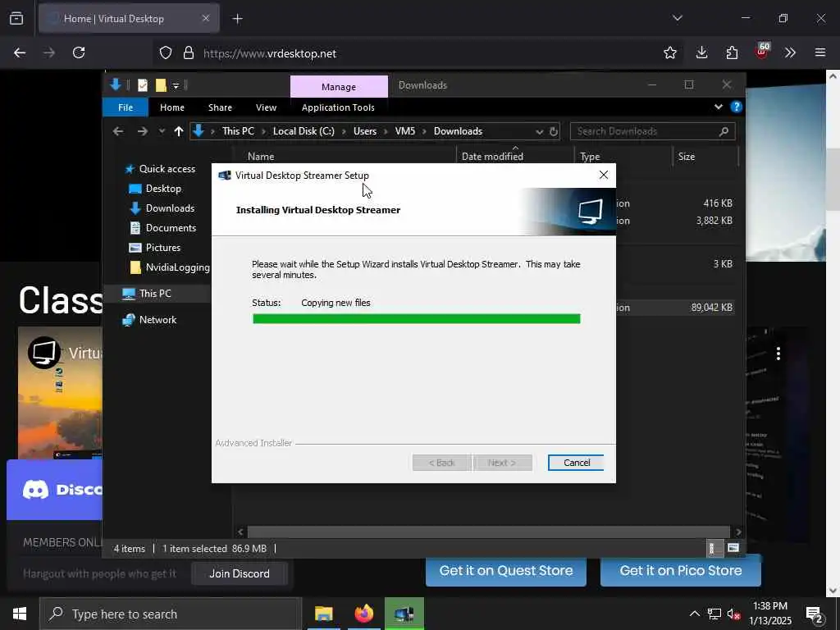This screenshot has width=840, height=630.
Task: Select Quick access in the navigation pane
Action: tap(160, 169)
